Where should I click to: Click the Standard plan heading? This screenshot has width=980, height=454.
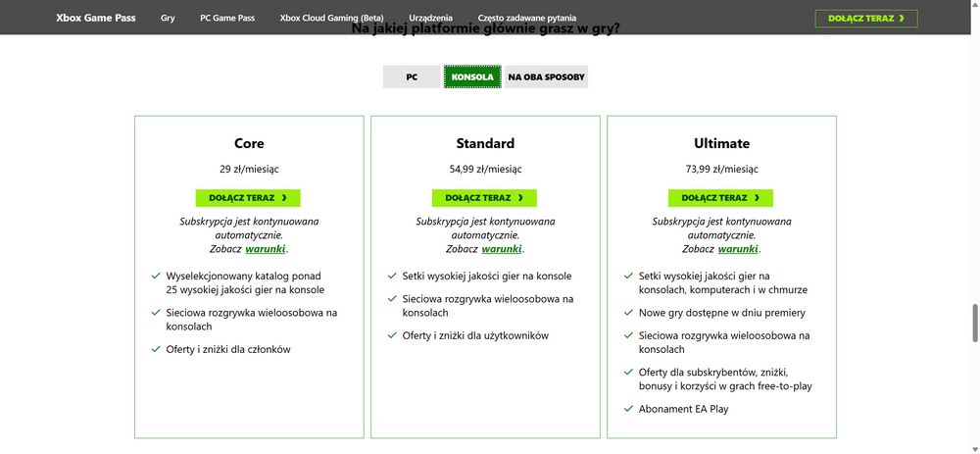(485, 143)
